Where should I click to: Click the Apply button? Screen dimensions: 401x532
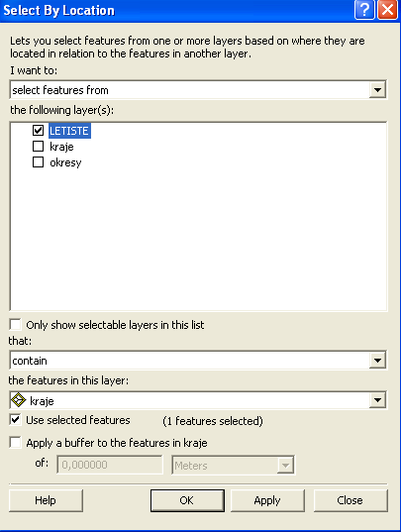pyautogui.click(x=267, y=500)
